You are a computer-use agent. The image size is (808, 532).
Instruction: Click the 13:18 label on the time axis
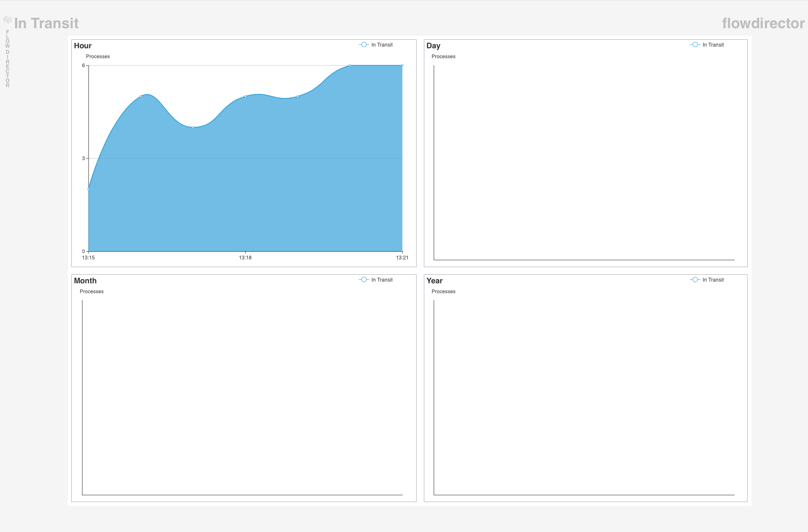click(245, 258)
